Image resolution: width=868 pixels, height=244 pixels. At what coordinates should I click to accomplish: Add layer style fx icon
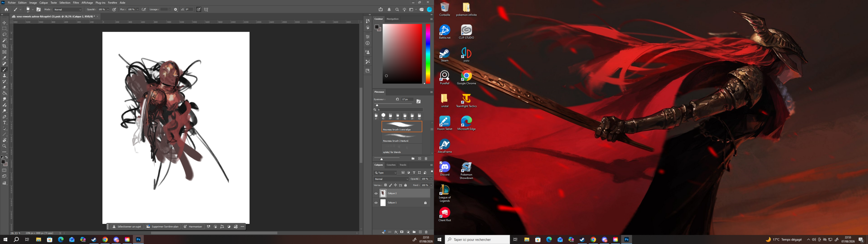(396, 232)
